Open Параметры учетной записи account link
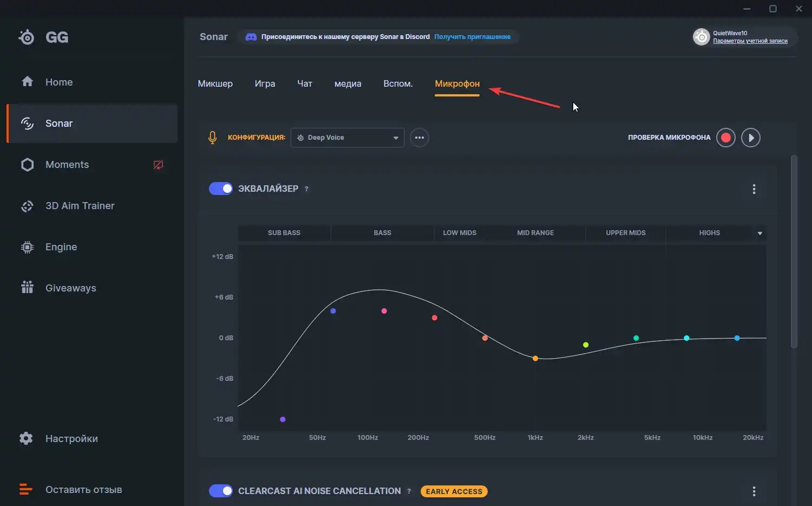Viewport: 812px width, 506px height. [x=750, y=41]
